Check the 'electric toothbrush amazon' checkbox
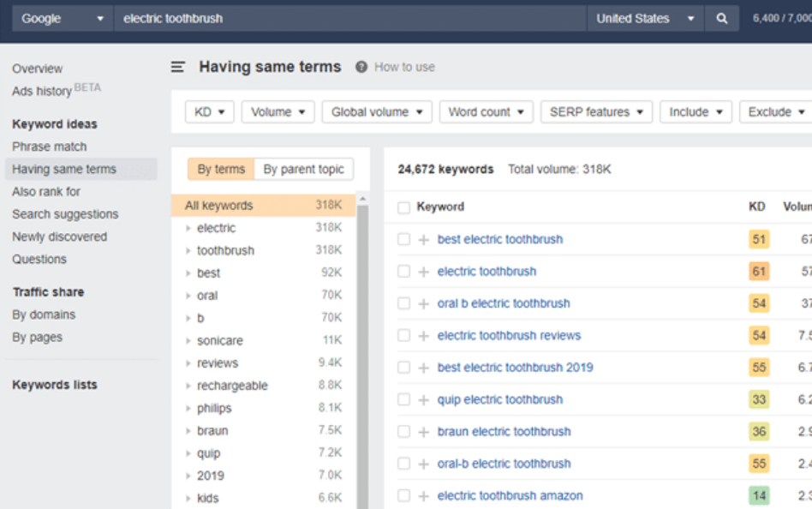812x509 pixels. point(404,496)
